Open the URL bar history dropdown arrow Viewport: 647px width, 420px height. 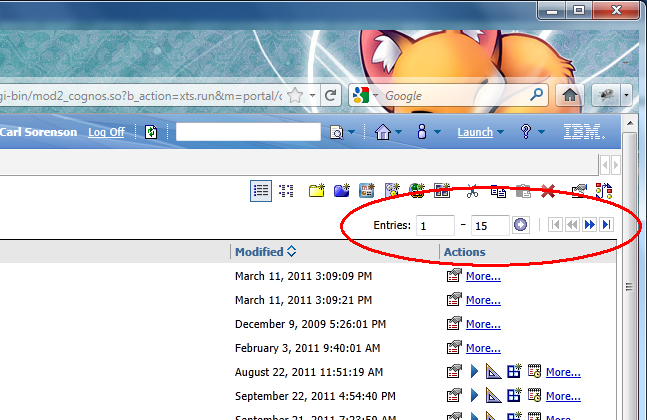(x=313, y=96)
